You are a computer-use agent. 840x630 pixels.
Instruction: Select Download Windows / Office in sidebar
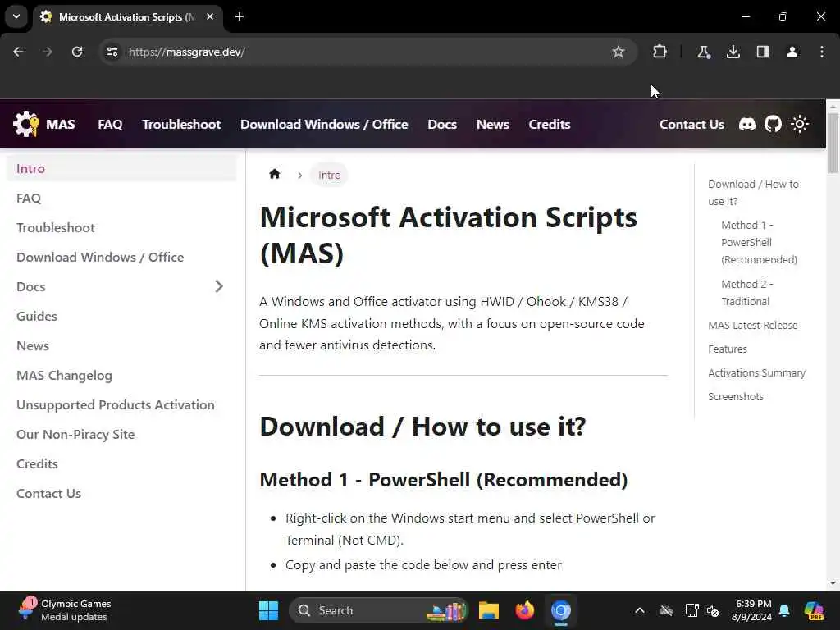[x=121, y=257]
